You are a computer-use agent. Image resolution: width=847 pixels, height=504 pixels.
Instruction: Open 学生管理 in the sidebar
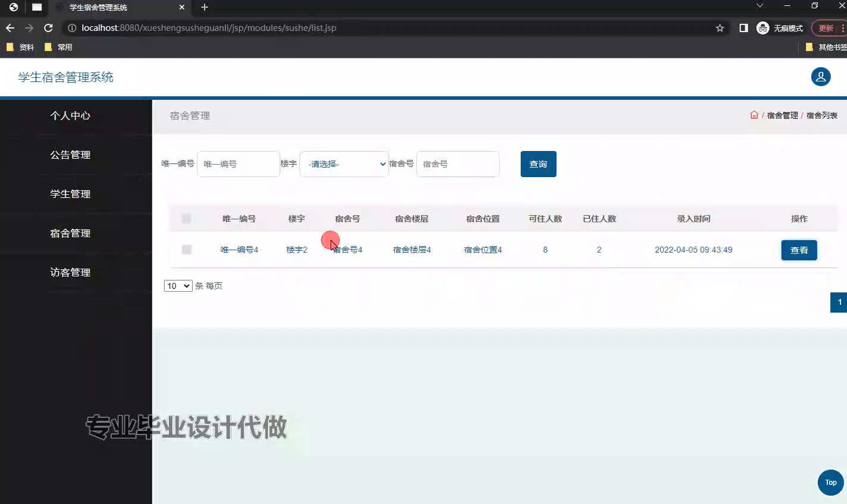[x=70, y=194]
